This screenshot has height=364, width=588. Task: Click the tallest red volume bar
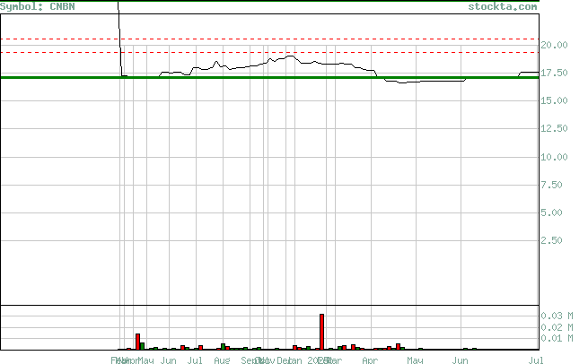(321, 332)
